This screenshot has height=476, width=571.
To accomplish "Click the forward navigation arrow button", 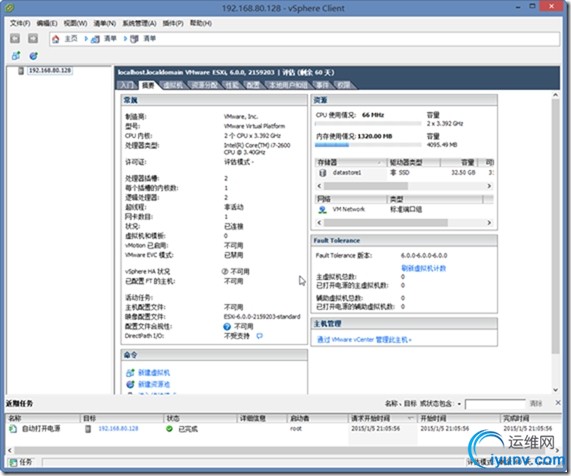I will point(33,38).
